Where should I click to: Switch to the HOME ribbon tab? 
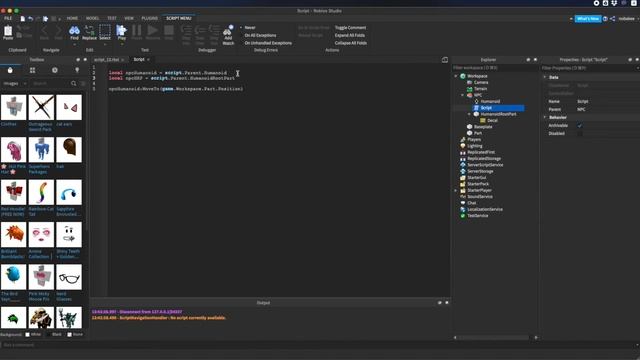tap(72, 18)
